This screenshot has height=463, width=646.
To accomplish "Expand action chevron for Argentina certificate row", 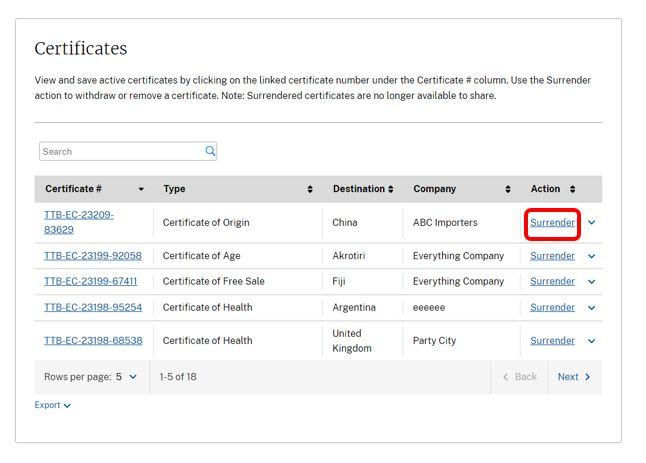I will click(591, 308).
